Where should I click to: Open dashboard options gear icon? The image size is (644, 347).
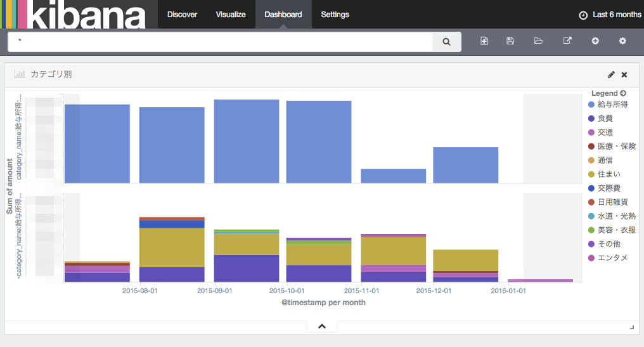[622, 41]
